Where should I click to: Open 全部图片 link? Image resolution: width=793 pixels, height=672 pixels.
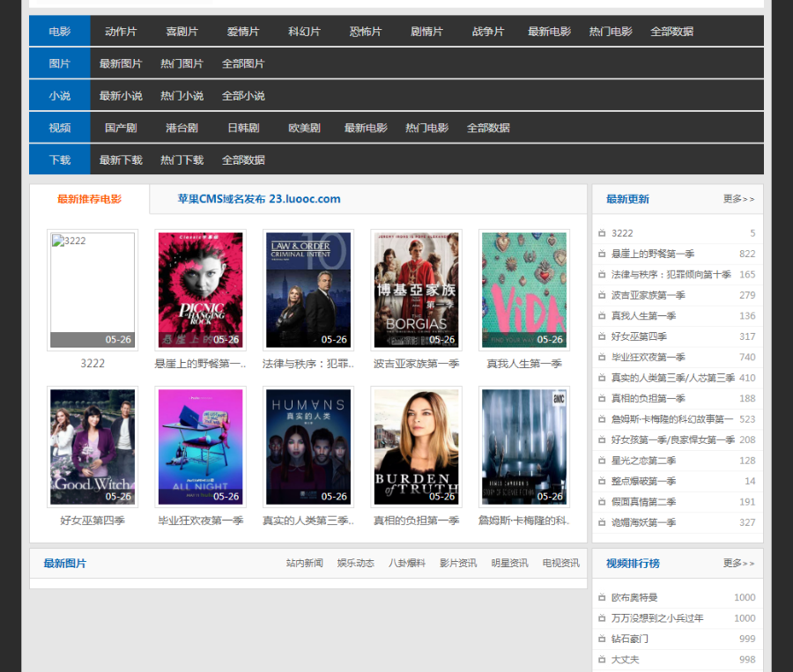point(243,63)
